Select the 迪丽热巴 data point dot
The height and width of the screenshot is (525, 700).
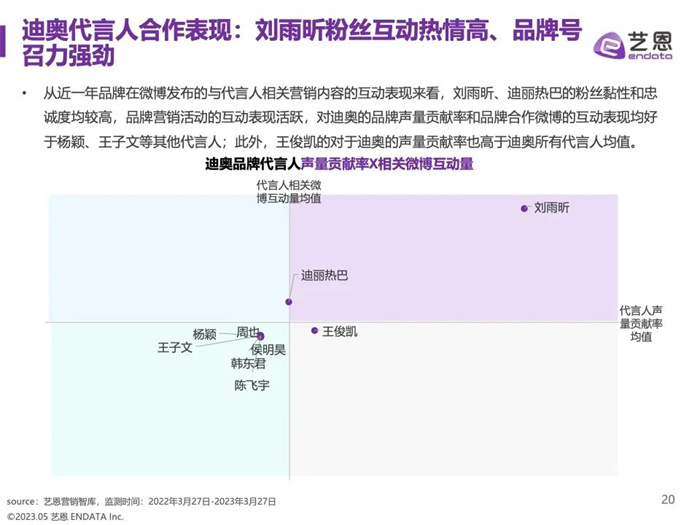[x=289, y=302]
